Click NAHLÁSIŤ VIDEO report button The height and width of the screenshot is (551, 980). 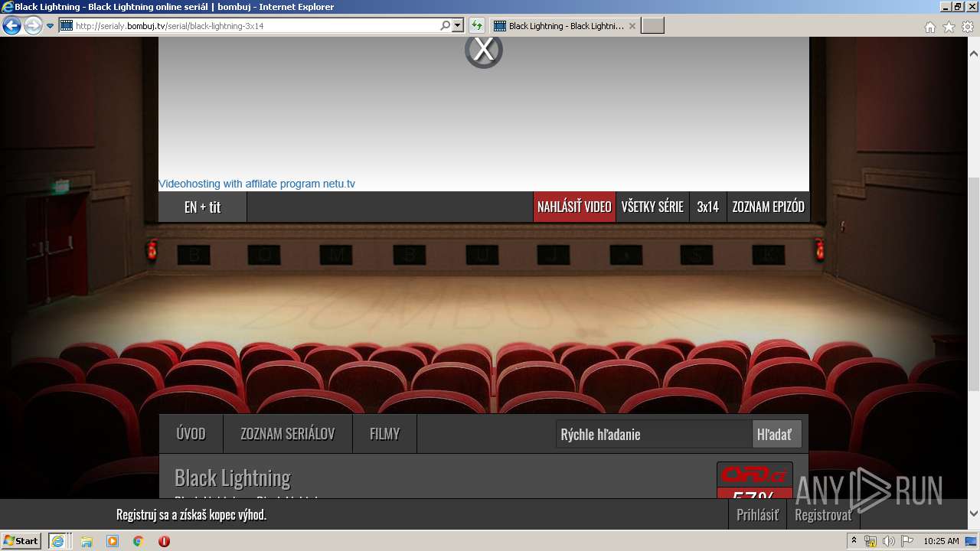[574, 207]
